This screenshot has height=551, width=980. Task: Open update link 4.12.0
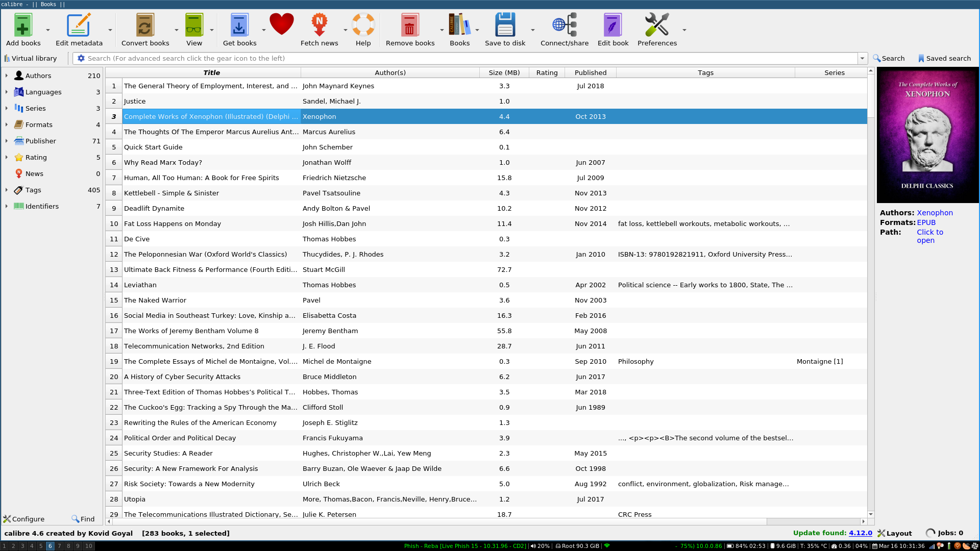pyautogui.click(x=861, y=533)
